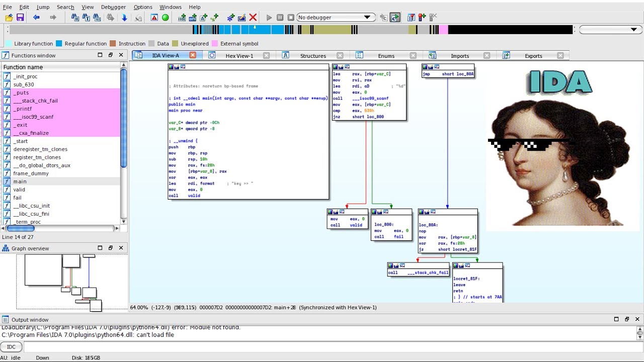Image resolution: width=644 pixels, height=362 pixels.
Task: Switch to the Structures tab
Action: coord(313,56)
